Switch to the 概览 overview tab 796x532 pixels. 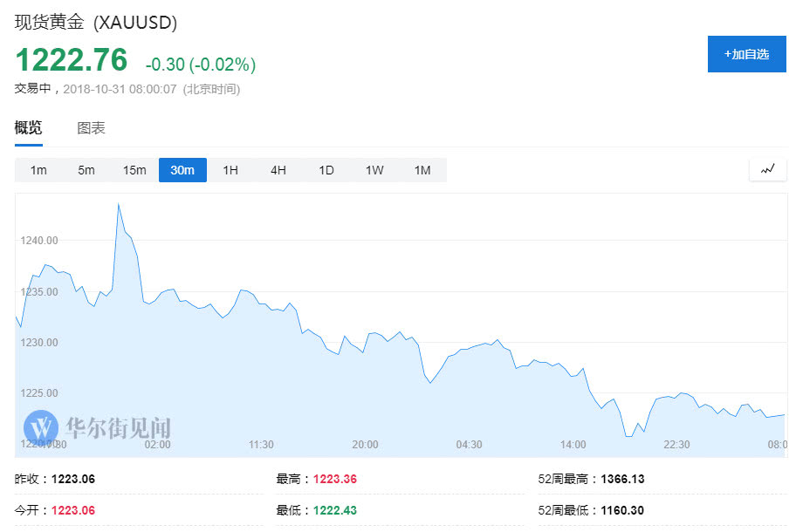(x=28, y=127)
